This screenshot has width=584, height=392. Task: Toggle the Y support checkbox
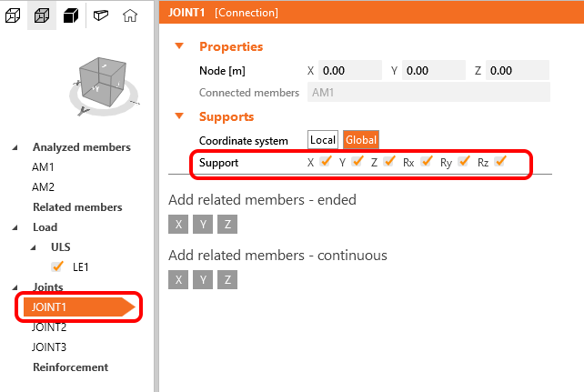click(357, 162)
